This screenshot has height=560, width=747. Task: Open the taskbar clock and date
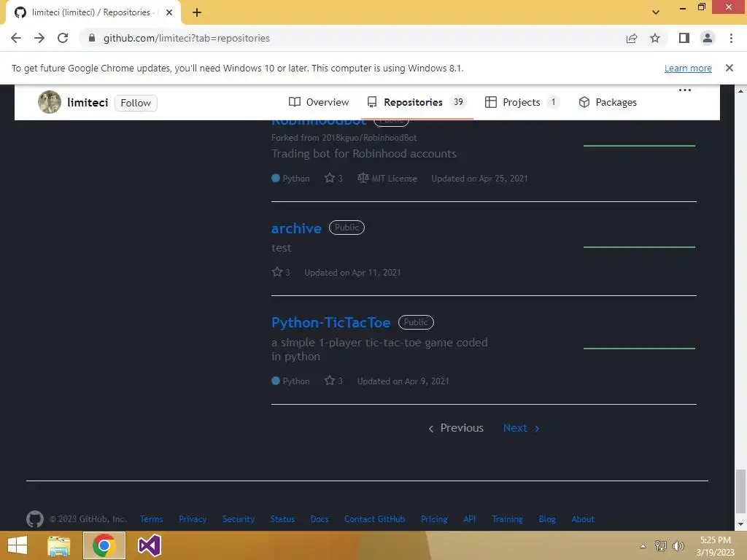click(716, 546)
